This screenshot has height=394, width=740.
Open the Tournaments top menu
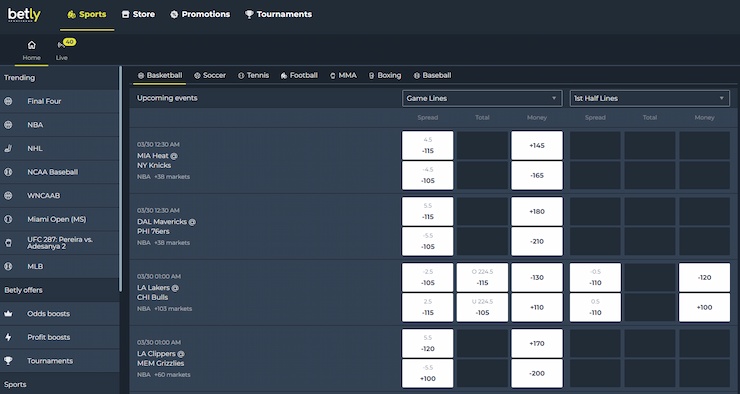click(278, 15)
